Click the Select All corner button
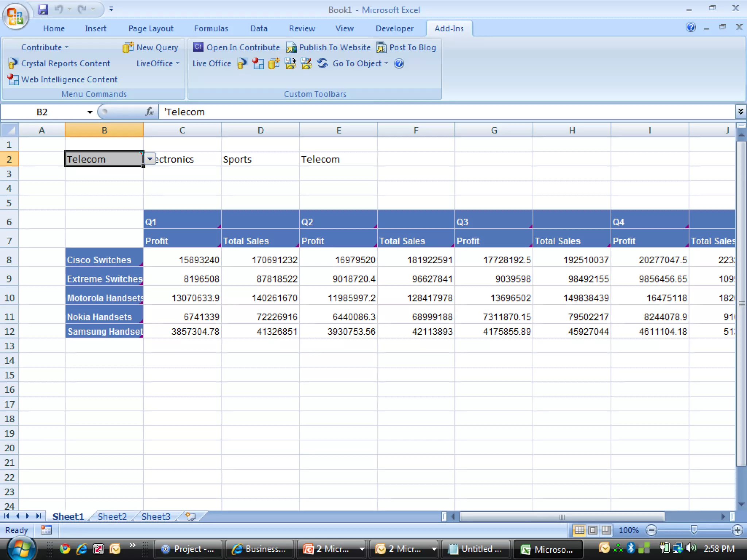The height and width of the screenshot is (560, 747). coord(9,130)
